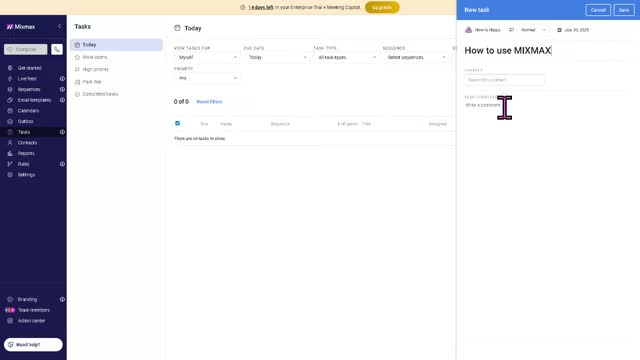Click the Write a comment field

[x=483, y=105]
